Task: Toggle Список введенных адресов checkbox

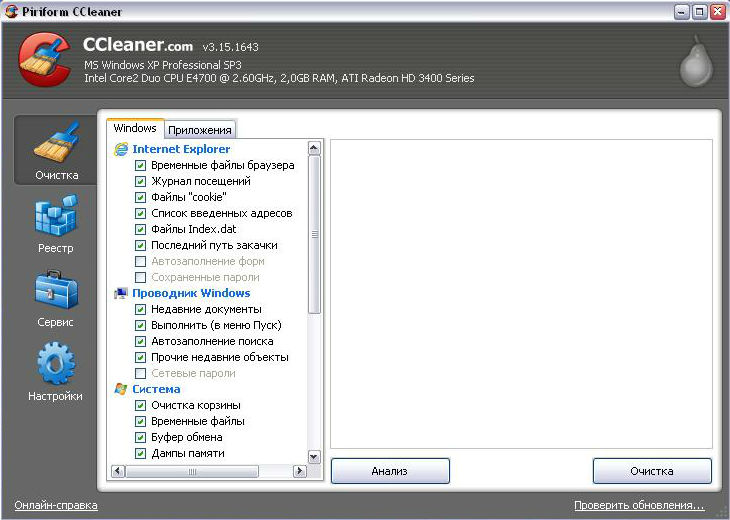Action: [140, 213]
